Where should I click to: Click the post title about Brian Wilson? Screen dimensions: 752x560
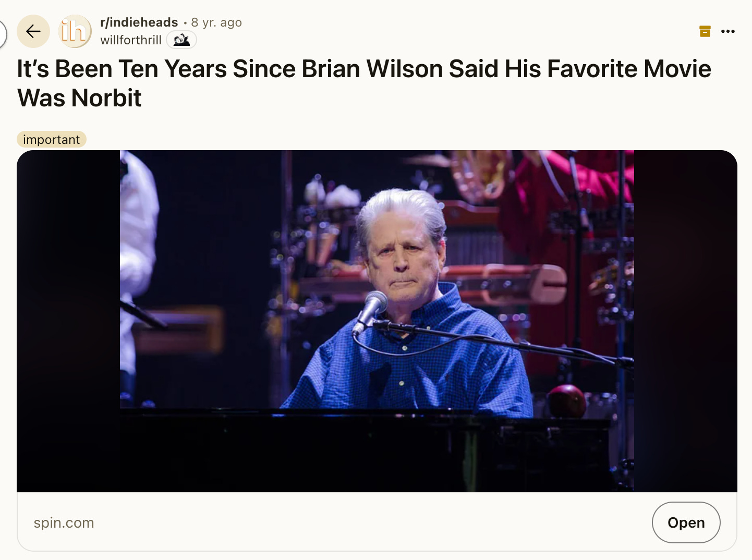click(364, 83)
